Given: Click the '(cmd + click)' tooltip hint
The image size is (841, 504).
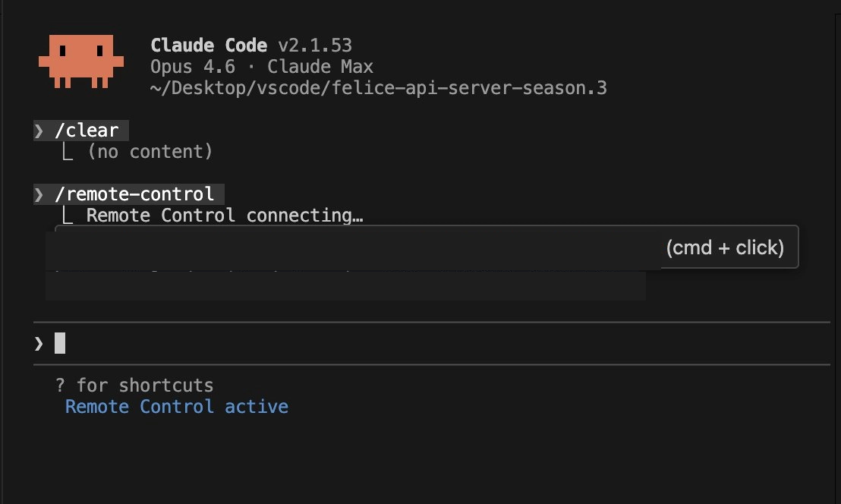Looking at the screenshot, I should pos(725,247).
